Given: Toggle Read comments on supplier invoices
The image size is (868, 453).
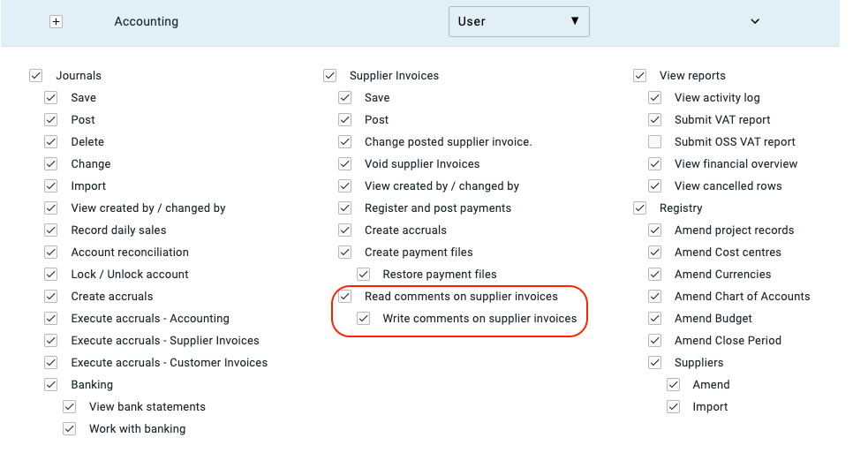Looking at the screenshot, I should tap(345, 297).
